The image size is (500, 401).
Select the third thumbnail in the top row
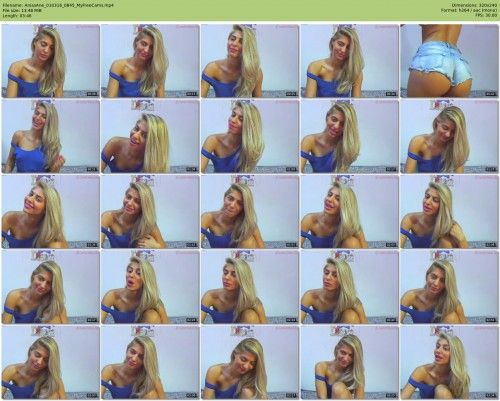(x=250, y=61)
